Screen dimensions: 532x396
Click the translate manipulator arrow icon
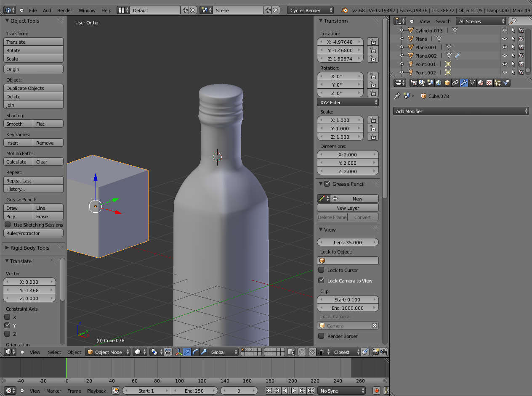[x=187, y=352]
